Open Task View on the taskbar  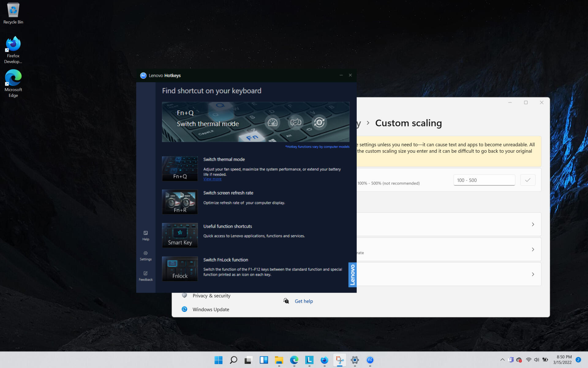coord(248,360)
